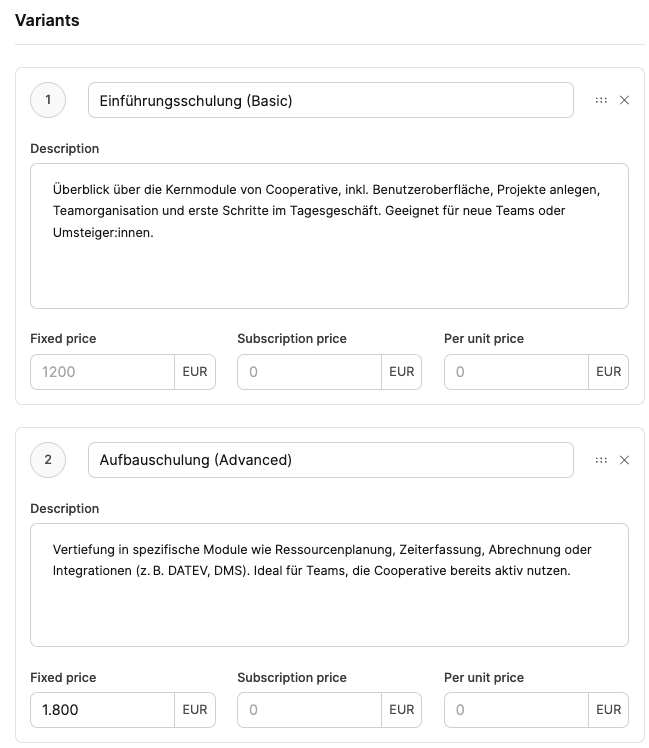Focus Per unit price field in variant 2
The height and width of the screenshot is (748, 649).
pos(516,710)
